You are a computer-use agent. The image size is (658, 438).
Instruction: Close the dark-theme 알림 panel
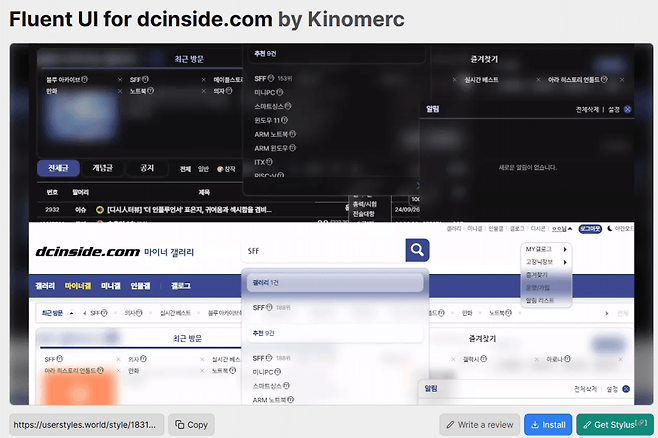627,109
